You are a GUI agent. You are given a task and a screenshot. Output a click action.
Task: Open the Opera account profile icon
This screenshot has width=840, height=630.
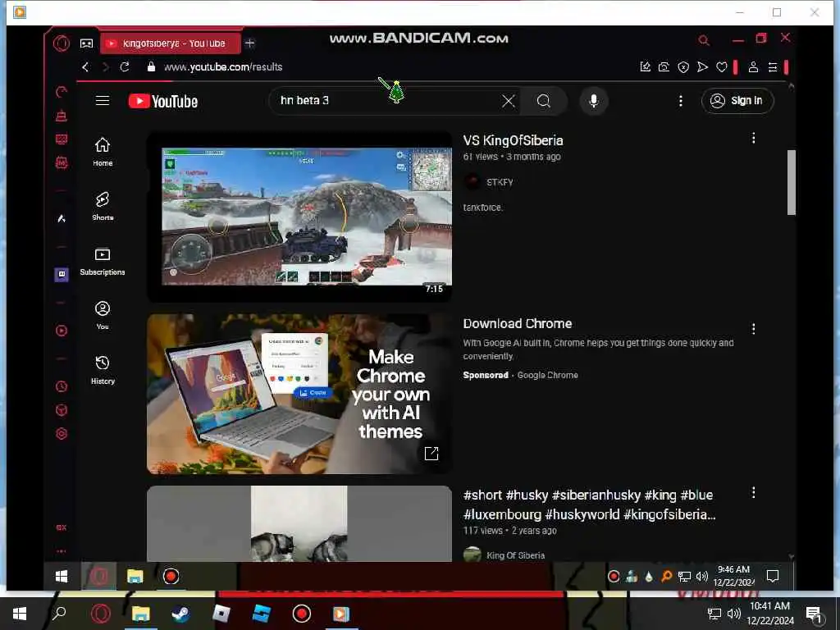click(753, 67)
